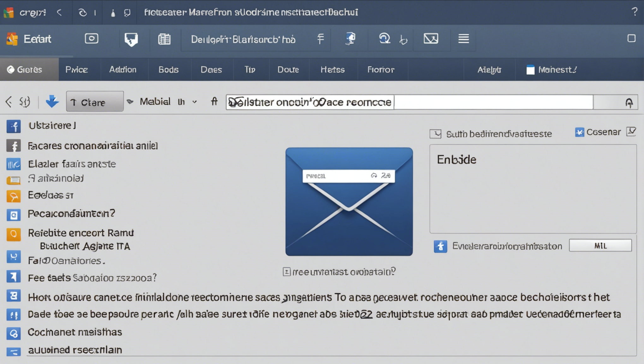
Task: Switch to the Price tab
Action: (x=77, y=70)
